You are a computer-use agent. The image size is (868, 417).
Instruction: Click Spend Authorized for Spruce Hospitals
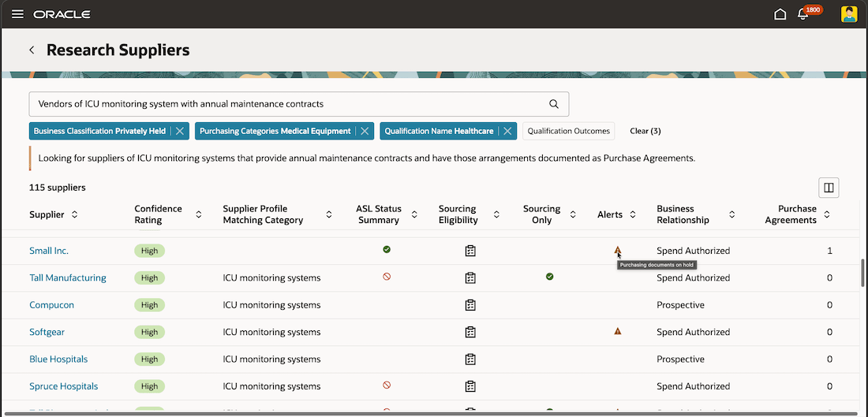693,386
